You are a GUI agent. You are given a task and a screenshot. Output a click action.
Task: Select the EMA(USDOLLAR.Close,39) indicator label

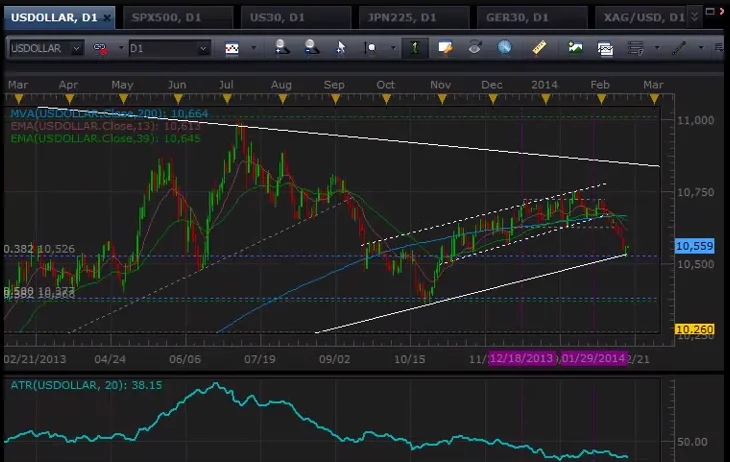[x=105, y=139]
